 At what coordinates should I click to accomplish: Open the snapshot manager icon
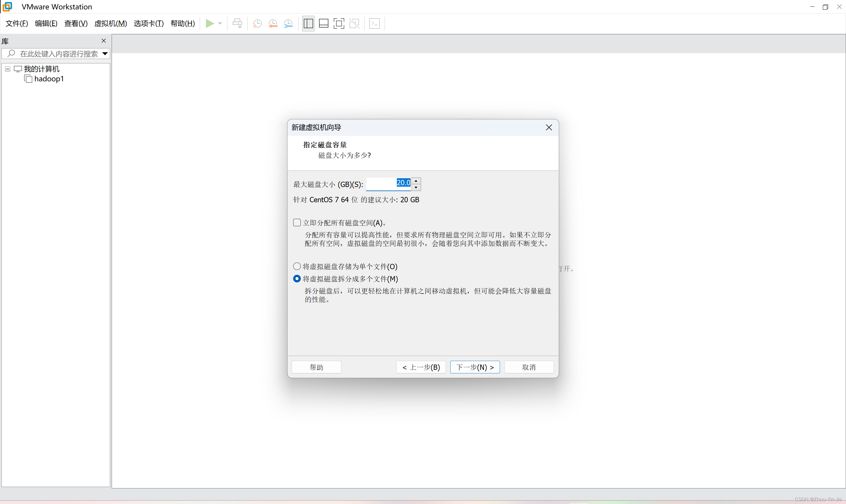(288, 23)
